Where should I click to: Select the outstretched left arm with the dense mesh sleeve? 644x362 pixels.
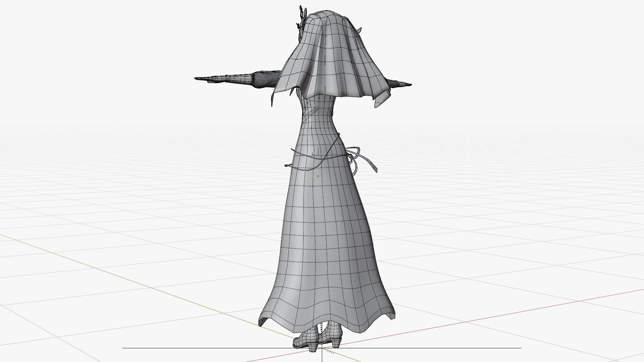[x=237, y=79]
